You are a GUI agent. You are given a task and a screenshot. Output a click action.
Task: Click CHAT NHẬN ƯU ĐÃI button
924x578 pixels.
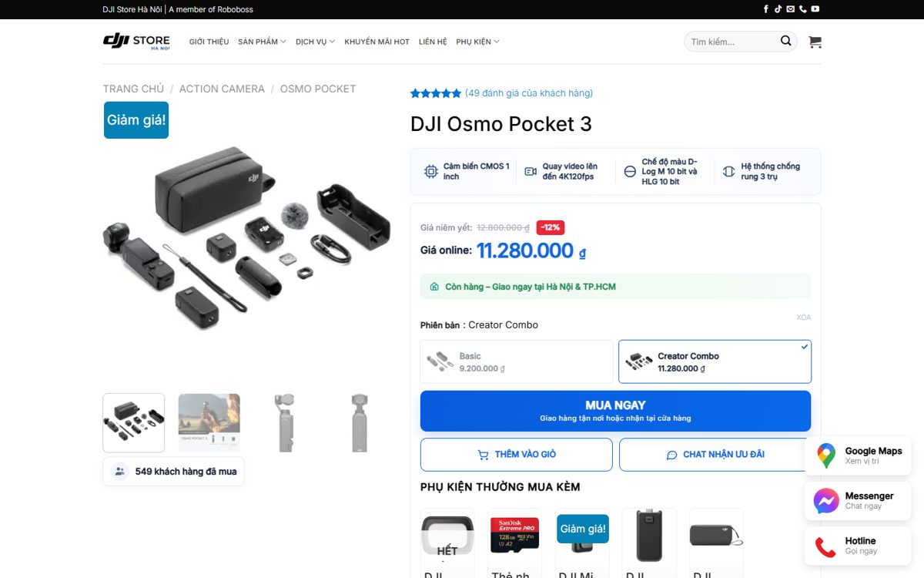(715, 455)
